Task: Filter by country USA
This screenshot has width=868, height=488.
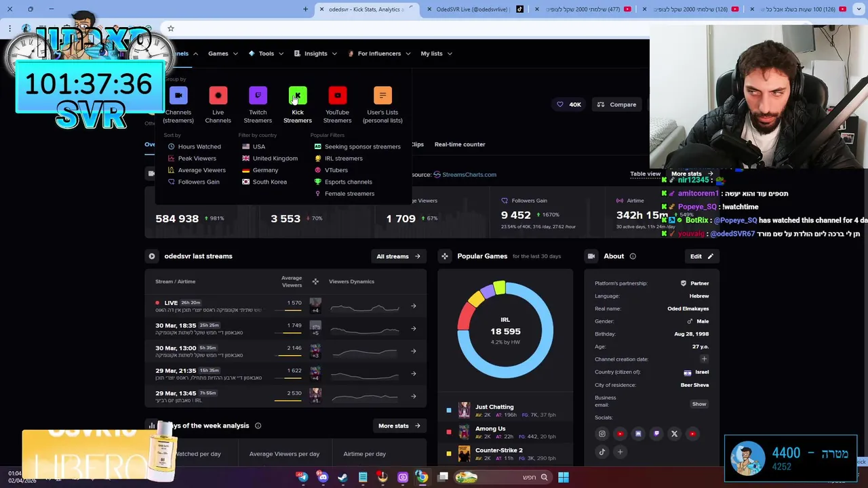Action: (254, 146)
